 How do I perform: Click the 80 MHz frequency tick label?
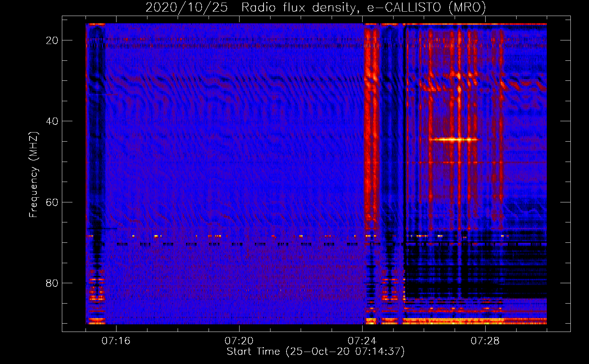click(x=52, y=283)
